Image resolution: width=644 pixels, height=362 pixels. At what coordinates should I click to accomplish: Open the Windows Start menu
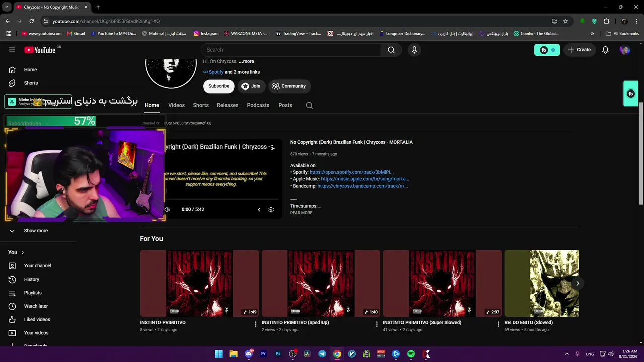click(x=219, y=354)
